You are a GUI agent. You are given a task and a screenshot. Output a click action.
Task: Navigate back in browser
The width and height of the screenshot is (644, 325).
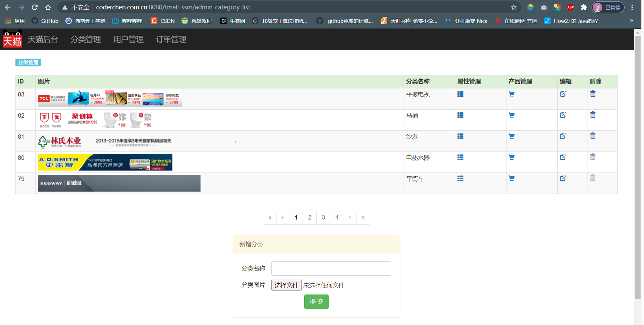pyautogui.click(x=8, y=7)
